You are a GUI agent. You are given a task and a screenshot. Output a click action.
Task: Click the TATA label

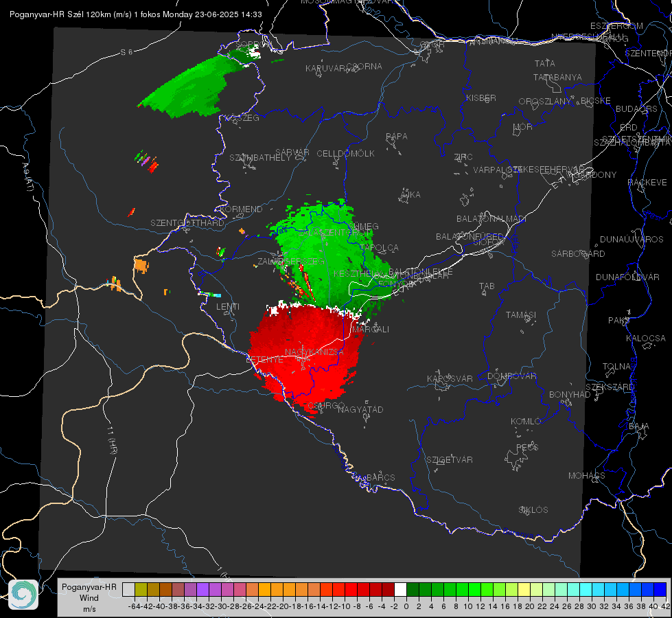tap(545, 63)
